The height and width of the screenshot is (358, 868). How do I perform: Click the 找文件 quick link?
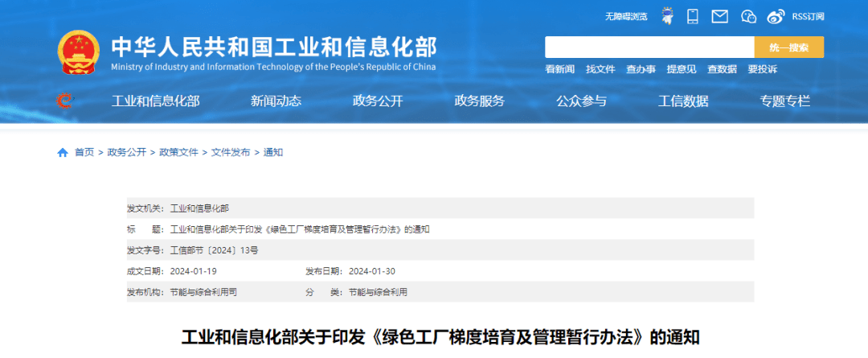coord(600,69)
